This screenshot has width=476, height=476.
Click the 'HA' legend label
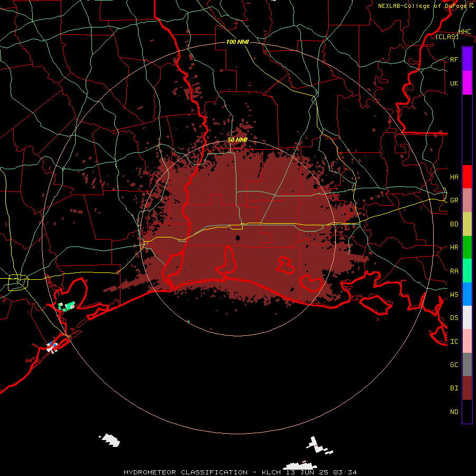coord(454,177)
